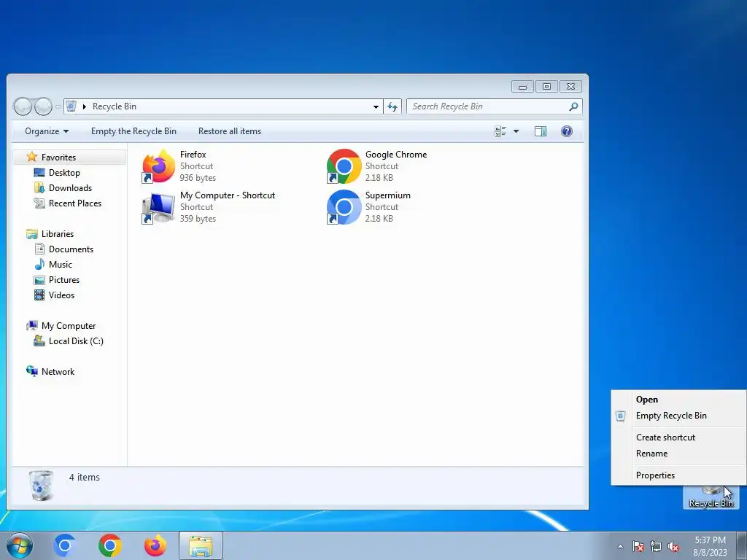Screen dimensions: 747x560
Task: Click Windows Explorer taskbar button
Action: pos(201,545)
